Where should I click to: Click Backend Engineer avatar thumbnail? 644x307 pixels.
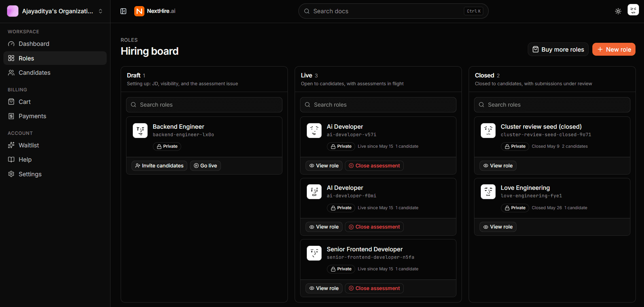coord(140,130)
